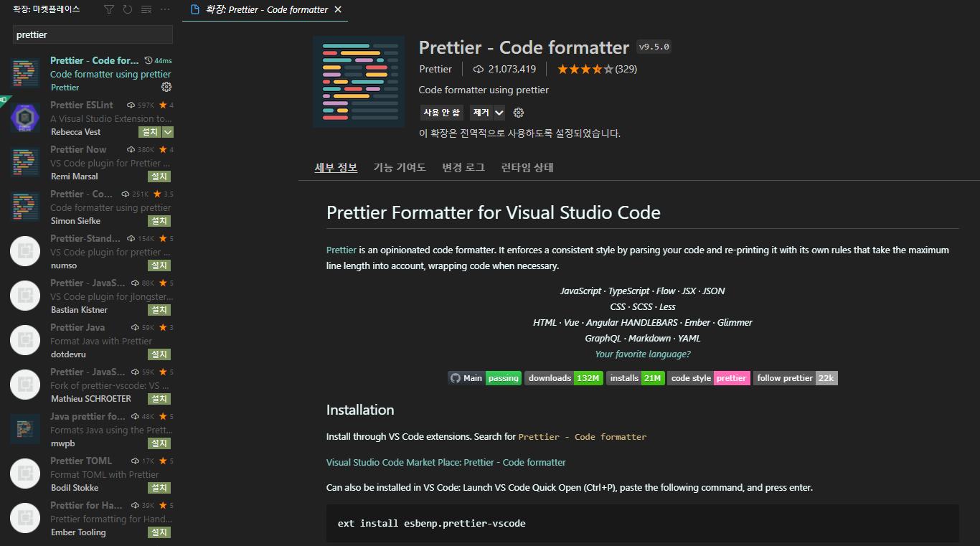Open Visual Studio Code Market Place link
The width and height of the screenshot is (980, 546).
point(446,462)
